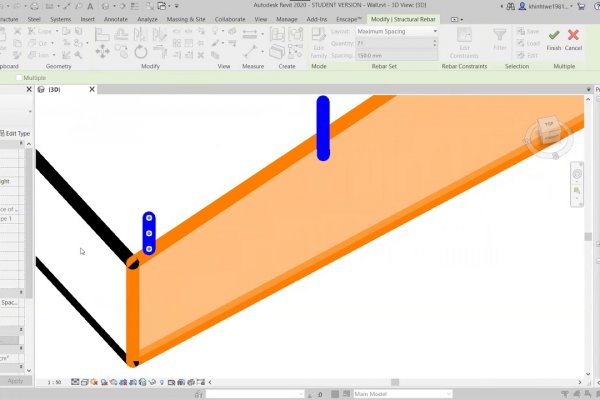Viewport: 600px width, 400px height.
Task: Open Default 3D View from quick access toolbar
Action: point(106,6)
